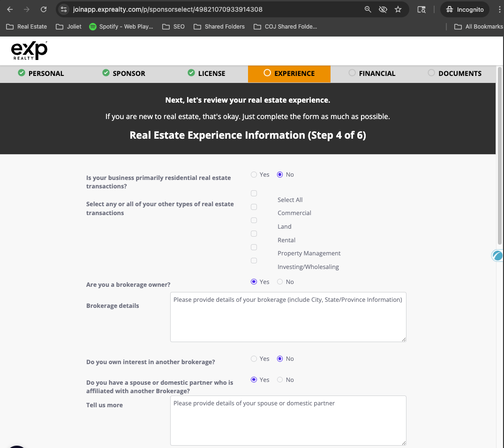Reload the page with the refresh icon
The image size is (504, 448).
click(x=44, y=9)
